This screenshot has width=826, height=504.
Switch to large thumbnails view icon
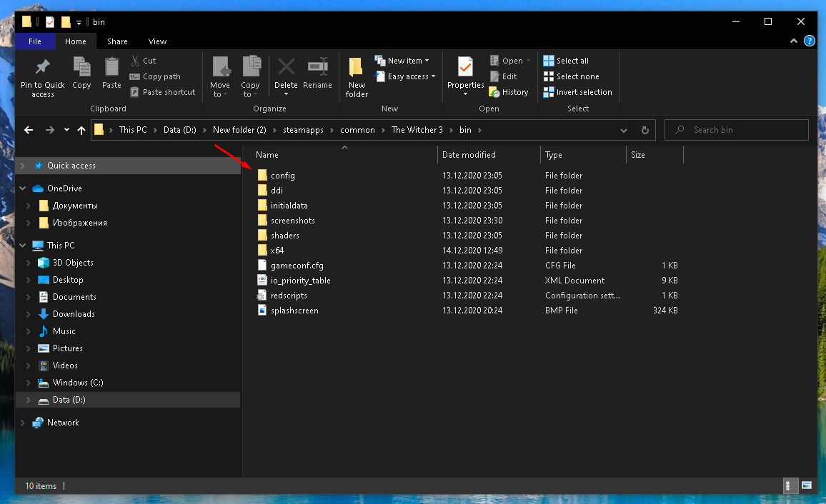coord(807,485)
